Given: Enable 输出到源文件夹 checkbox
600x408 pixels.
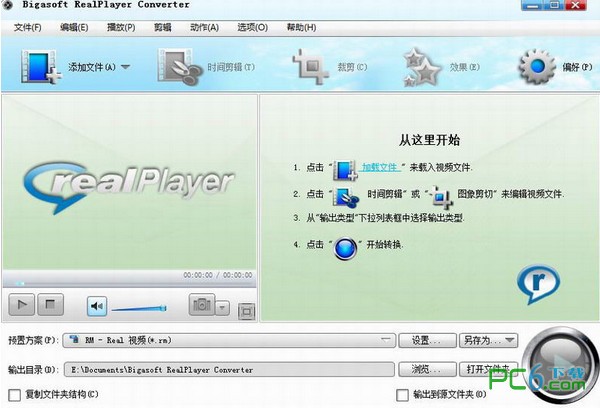Looking at the screenshot, I should [402, 395].
